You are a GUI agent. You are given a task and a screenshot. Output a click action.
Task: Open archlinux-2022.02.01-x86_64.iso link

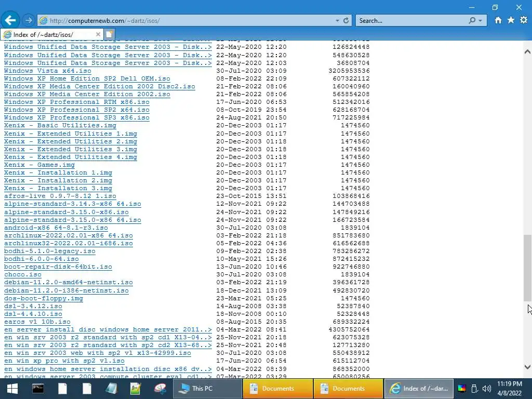tap(69, 235)
